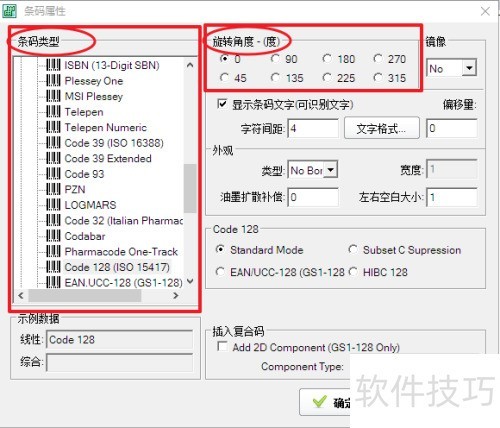
Task: Click the 油墨扩散补偿 input field
Action: pos(313,197)
